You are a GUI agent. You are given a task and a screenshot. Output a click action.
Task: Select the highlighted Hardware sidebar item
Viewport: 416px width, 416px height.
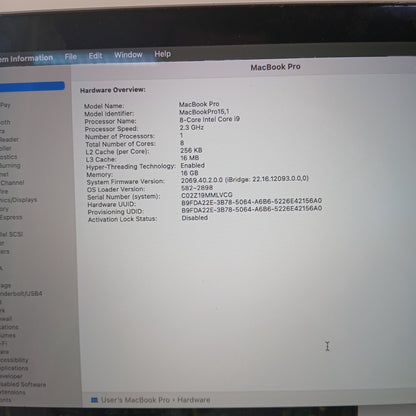point(32,86)
